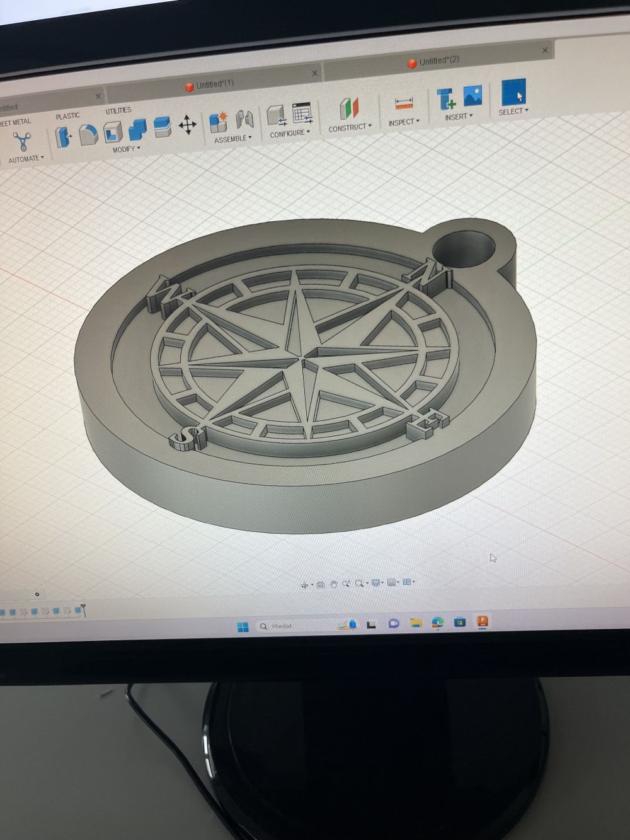Open the CONFIGURE dropdown menu

point(290,133)
